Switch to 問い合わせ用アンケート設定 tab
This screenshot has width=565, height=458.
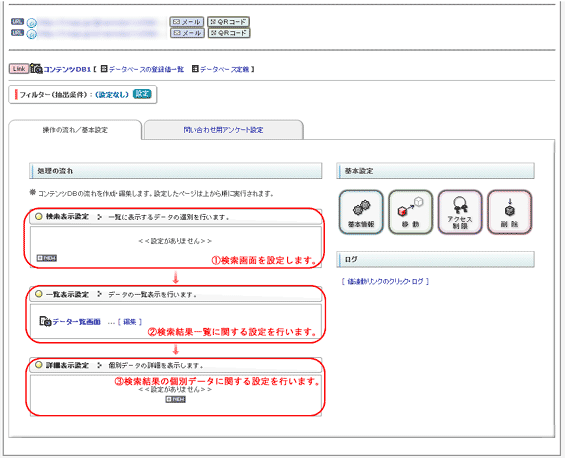223,130
